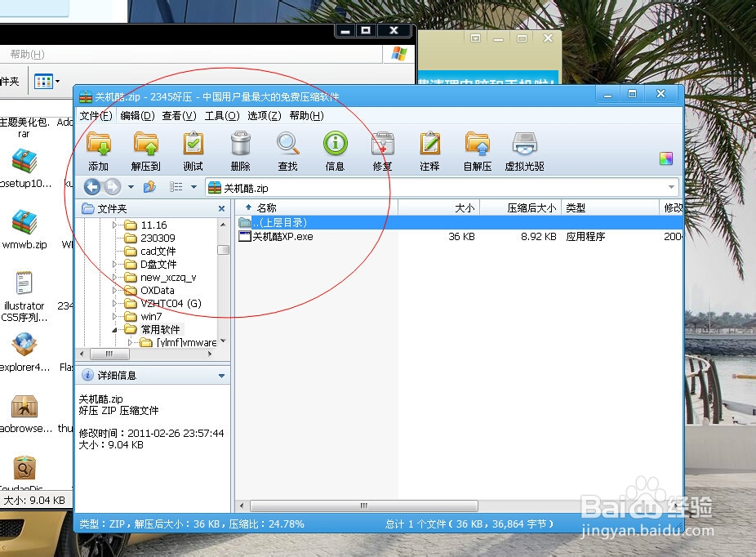Screen dimensions: 756x557
Task: Click the 应用程序 type cell
Action: point(585,237)
